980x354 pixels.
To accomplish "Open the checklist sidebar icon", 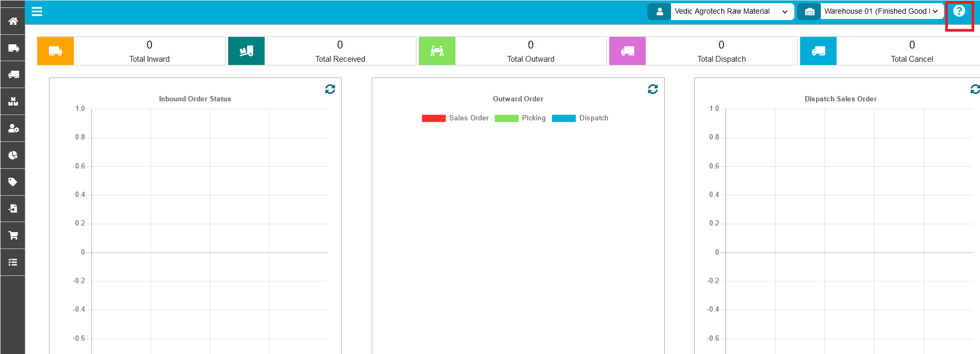I will (13, 262).
